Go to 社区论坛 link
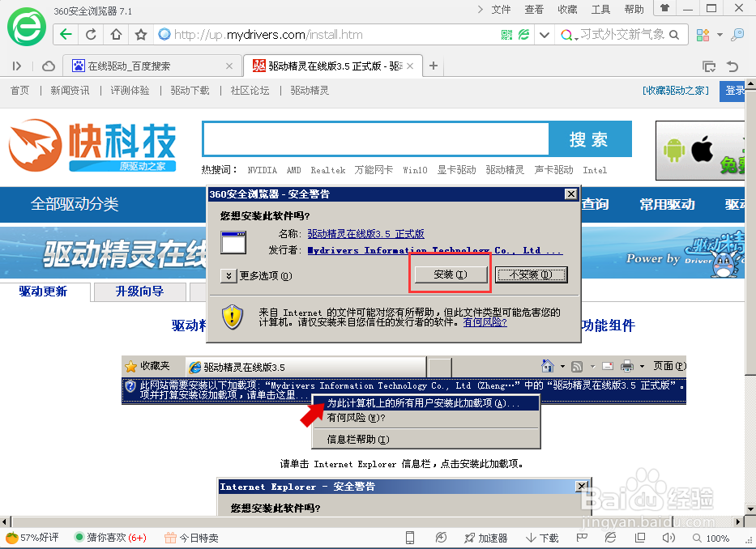756x549 pixels. [x=250, y=91]
